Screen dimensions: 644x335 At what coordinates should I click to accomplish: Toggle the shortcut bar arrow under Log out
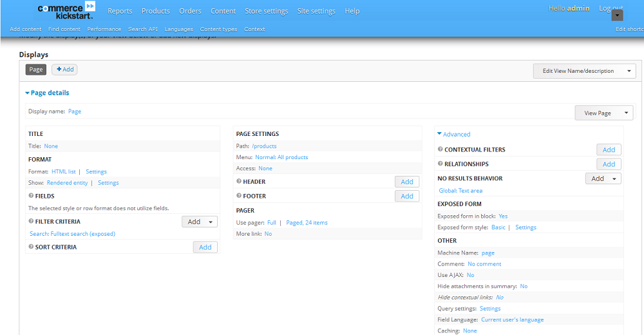point(617,15)
